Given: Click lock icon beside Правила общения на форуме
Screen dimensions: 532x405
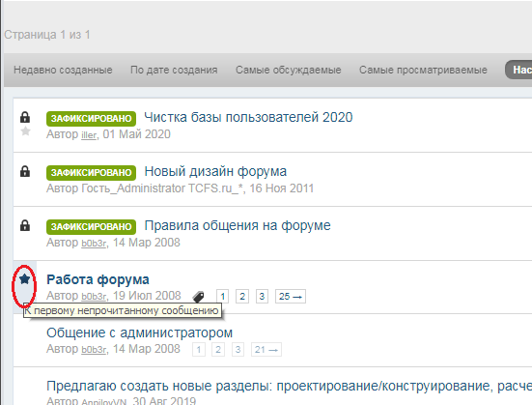Looking at the screenshot, I should (x=25, y=225).
